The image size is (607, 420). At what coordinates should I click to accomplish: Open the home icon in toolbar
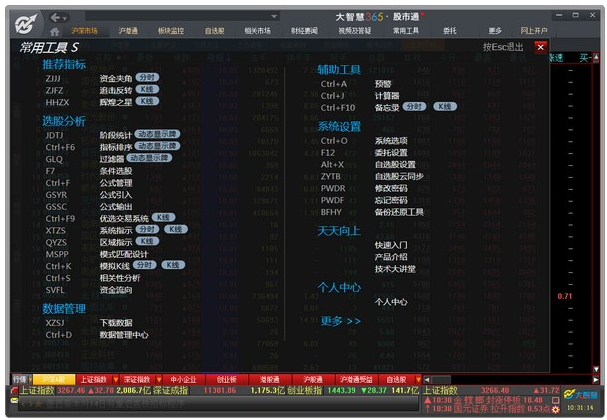(55, 31)
